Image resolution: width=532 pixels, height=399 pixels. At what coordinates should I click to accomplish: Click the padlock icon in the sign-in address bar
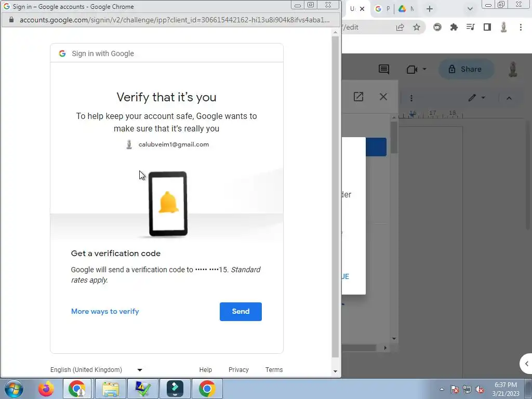pyautogui.click(x=11, y=20)
